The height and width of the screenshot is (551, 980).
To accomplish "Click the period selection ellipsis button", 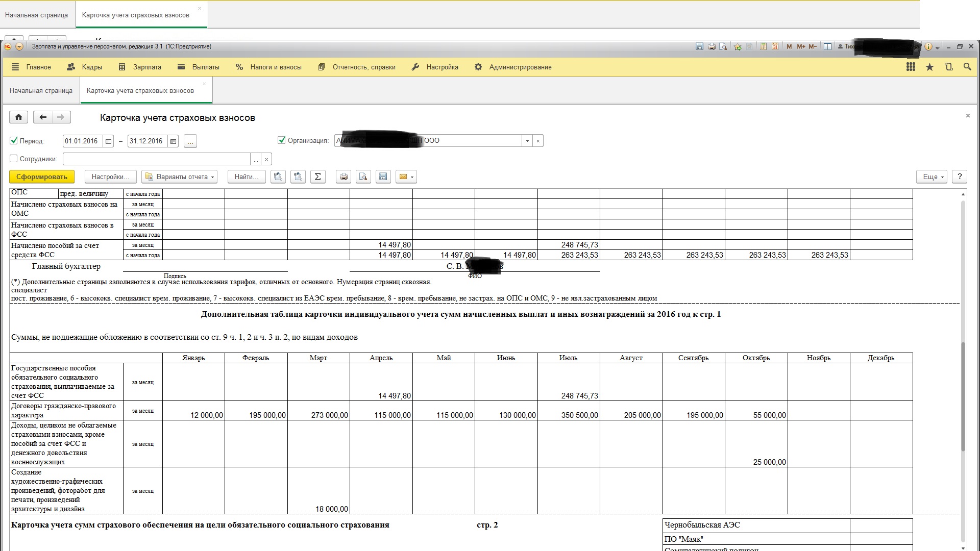I will click(x=190, y=141).
